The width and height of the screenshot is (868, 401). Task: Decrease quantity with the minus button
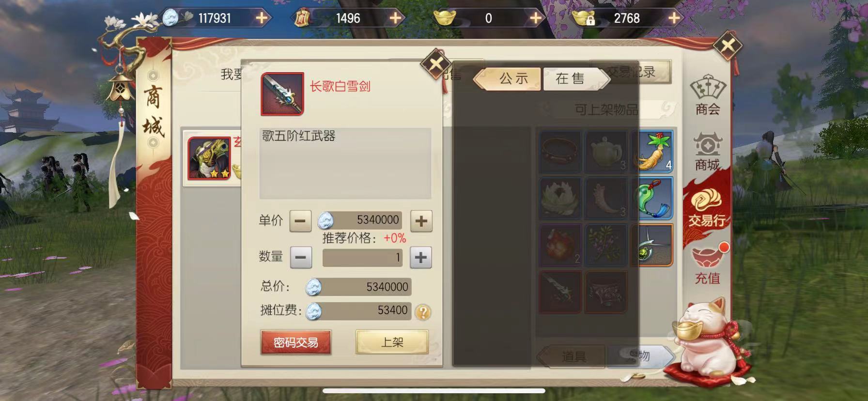point(300,257)
